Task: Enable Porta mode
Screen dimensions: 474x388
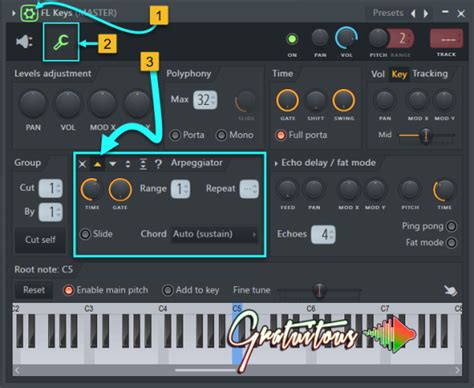Action: pyautogui.click(x=175, y=135)
